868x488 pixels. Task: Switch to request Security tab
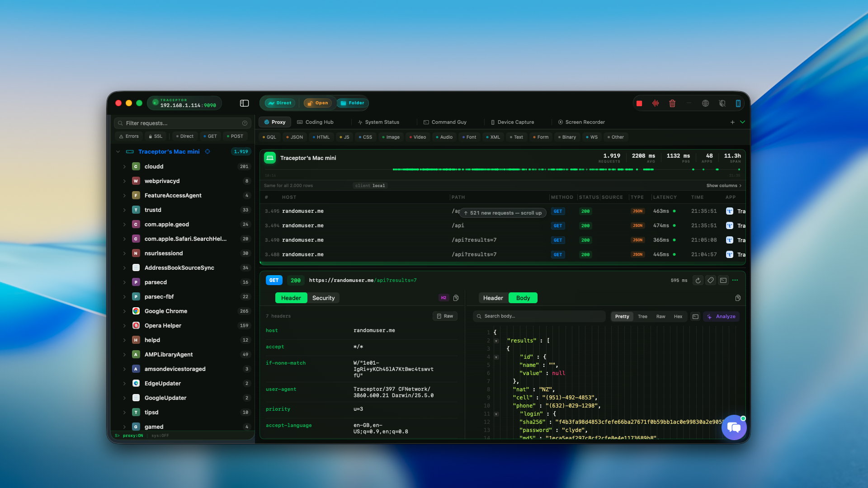[323, 298]
